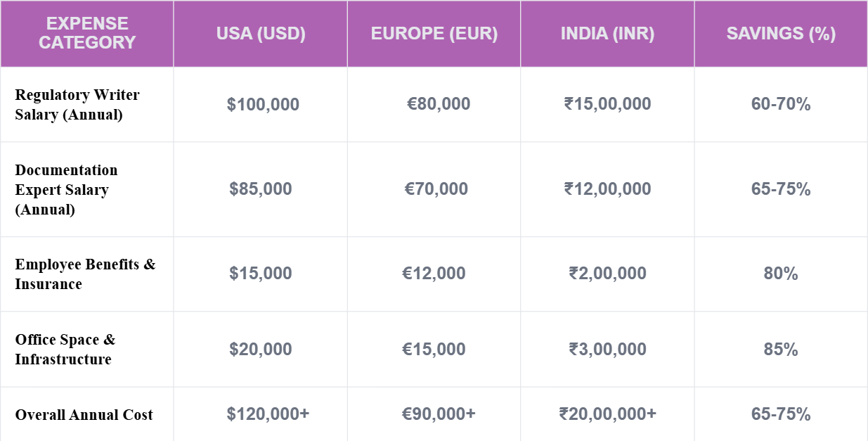Screen dimensions: 868x441
Task: Select the Regulatory Writer Salary row label
Action: point(77,105)
